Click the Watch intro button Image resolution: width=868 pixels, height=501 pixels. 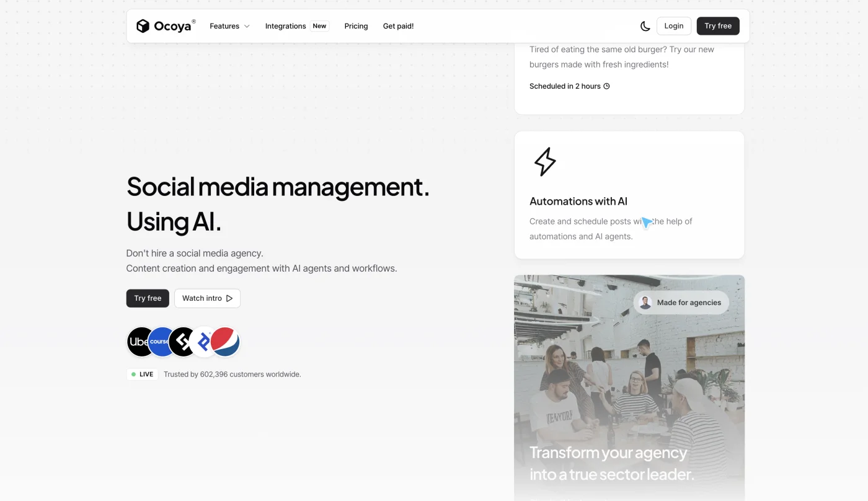pos(207,298)
